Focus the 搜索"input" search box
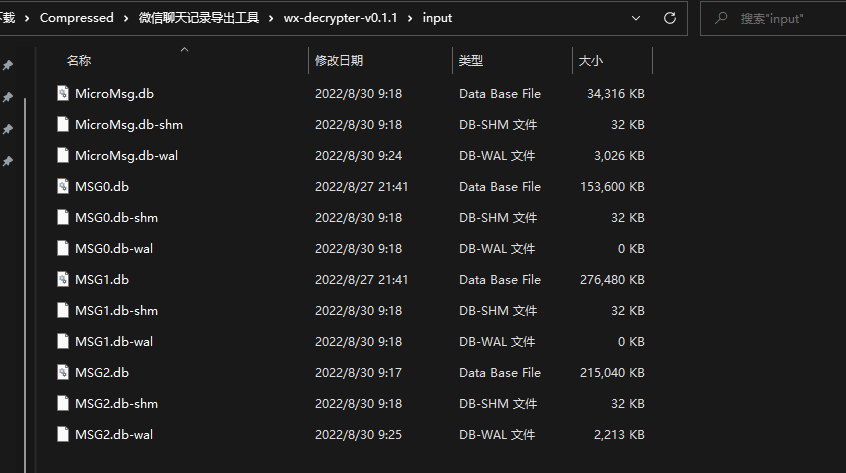This screenshot has width=846, height=473. click(x=780, y=18)
